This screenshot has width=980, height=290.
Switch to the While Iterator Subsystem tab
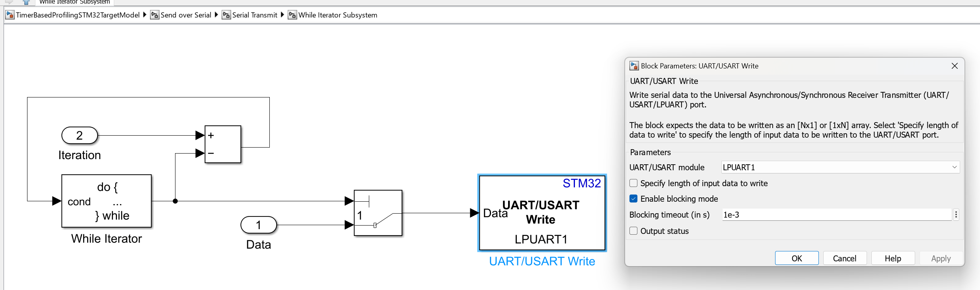pyautogui.click(x=74, y=2)
